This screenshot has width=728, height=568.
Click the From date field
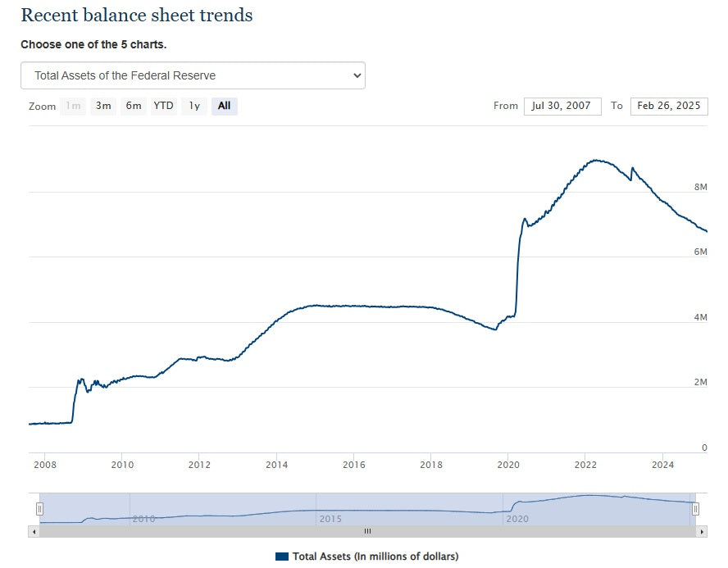562,106
